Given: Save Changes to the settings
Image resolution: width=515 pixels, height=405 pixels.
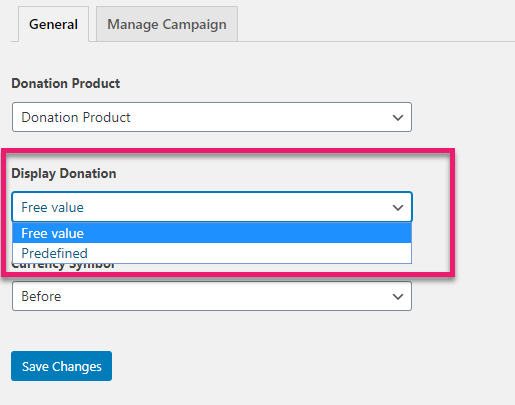Looking at the screenshot, I should (61, 366).
